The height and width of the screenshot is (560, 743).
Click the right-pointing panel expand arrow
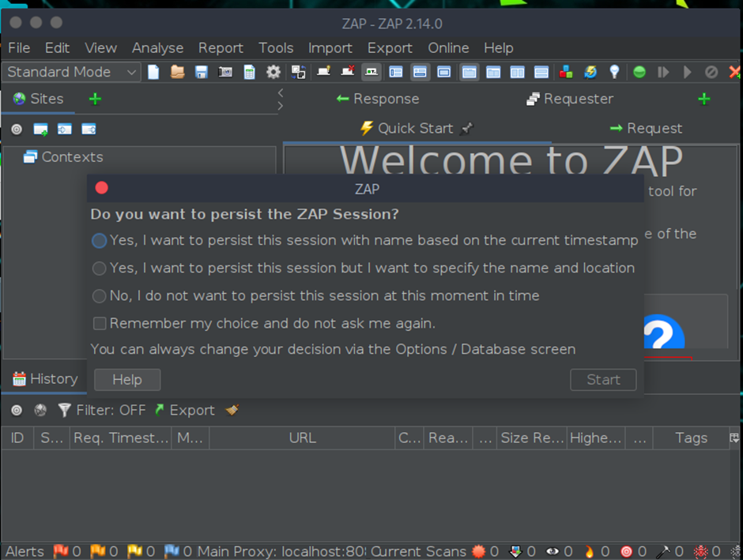[x=281, y=106]
